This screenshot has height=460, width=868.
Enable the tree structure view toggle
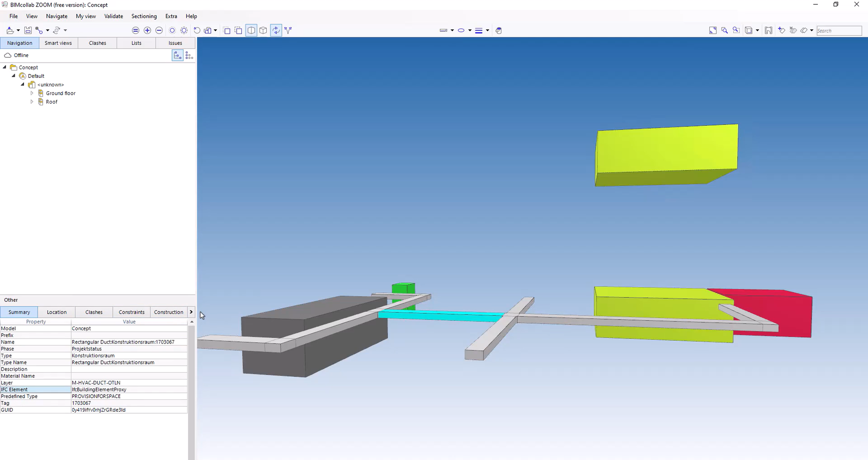[x=177, y=55]
